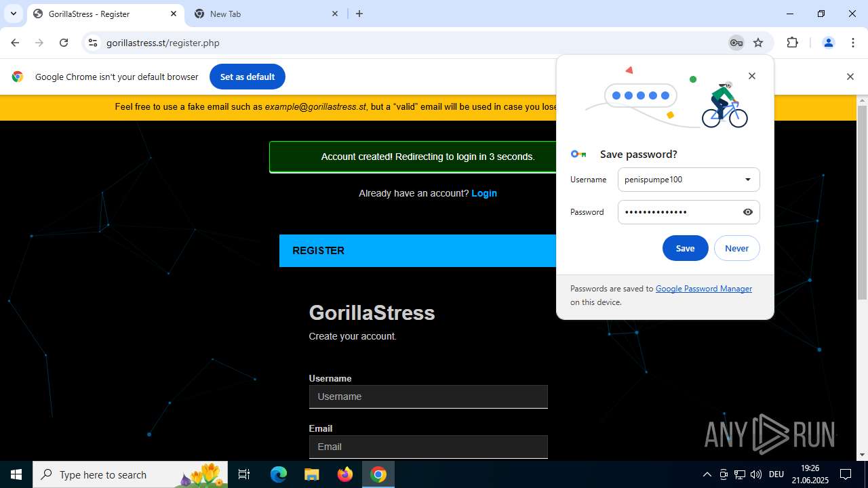This screenshot has height=488, width=868.
Task: Open the Google Password Manager link
Action: [703, 289]
